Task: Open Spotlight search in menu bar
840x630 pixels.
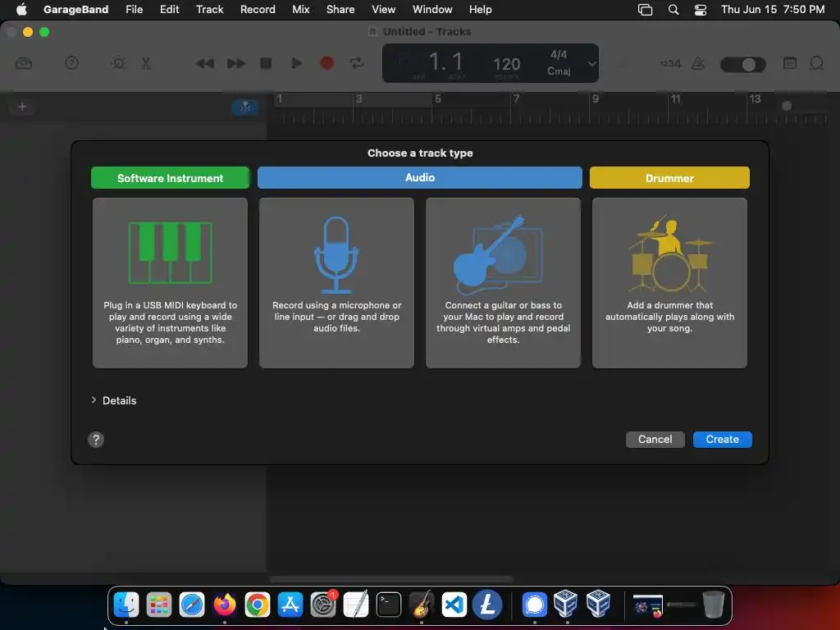Action: tap(673, 9)
